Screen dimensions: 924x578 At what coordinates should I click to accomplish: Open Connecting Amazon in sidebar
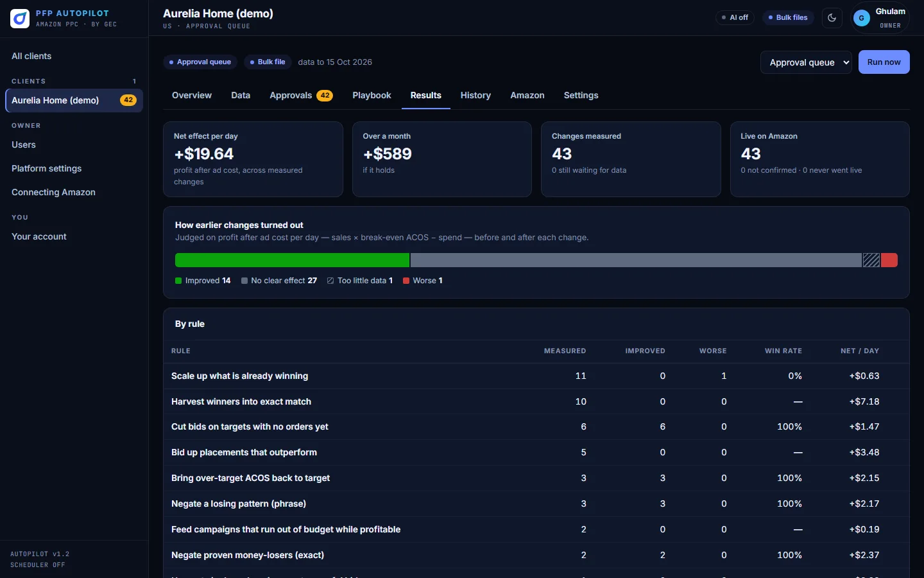74,192
